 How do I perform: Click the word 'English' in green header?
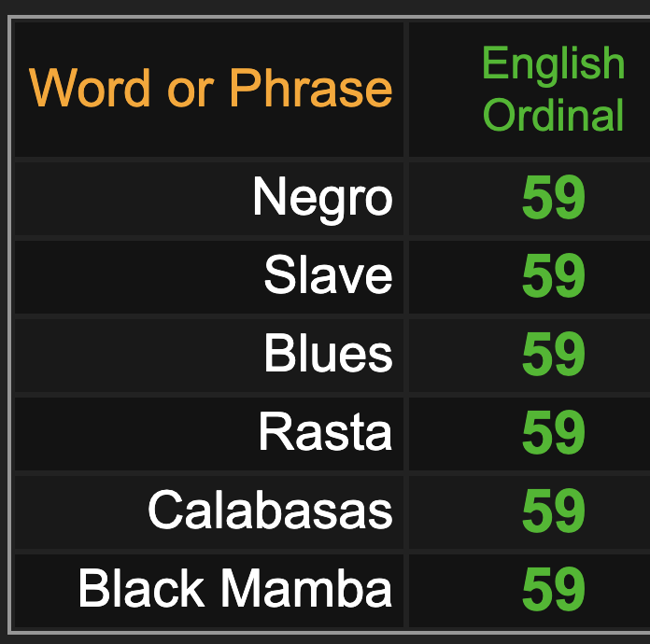(554, 65)
